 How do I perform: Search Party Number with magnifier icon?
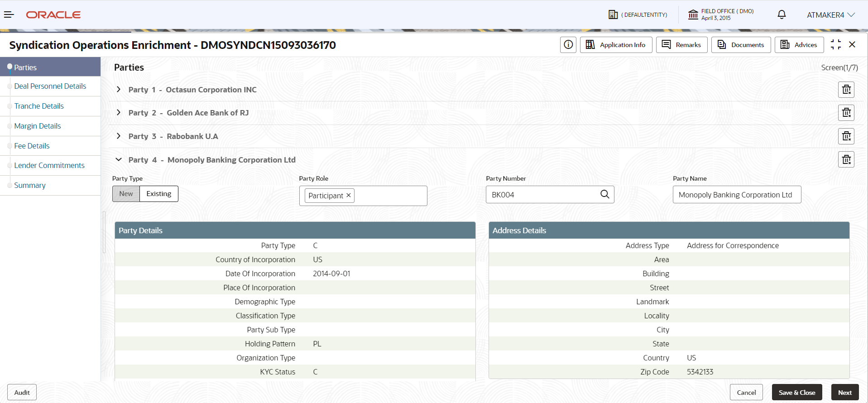604,194
